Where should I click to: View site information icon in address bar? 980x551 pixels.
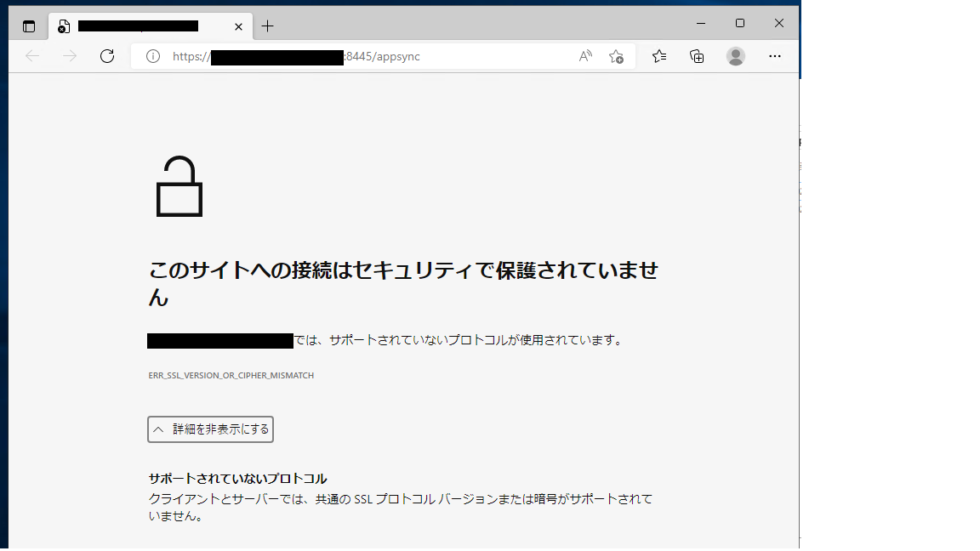(151, 56)
